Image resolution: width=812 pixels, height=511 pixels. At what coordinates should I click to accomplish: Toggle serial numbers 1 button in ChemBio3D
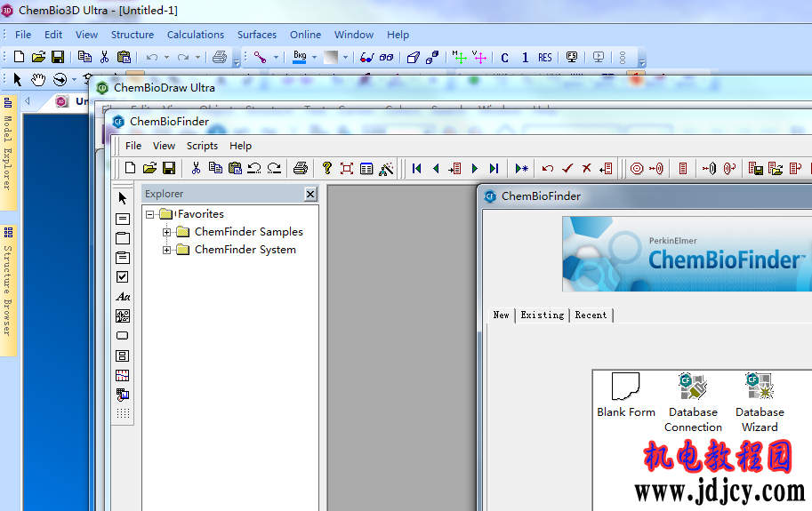[x=525, y=58]
